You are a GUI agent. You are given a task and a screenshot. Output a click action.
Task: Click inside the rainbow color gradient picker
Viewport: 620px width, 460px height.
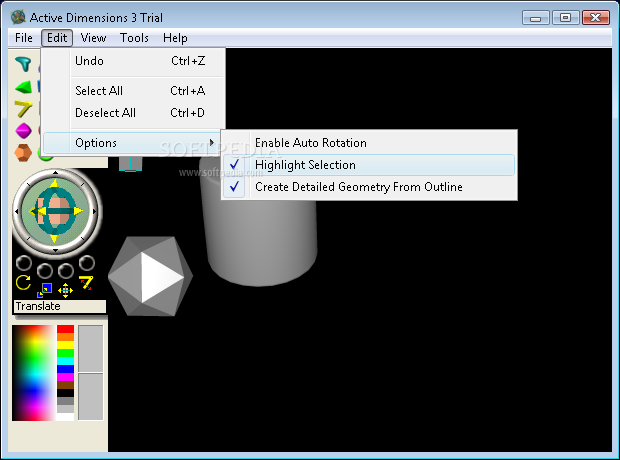click(x=33, y=373)
